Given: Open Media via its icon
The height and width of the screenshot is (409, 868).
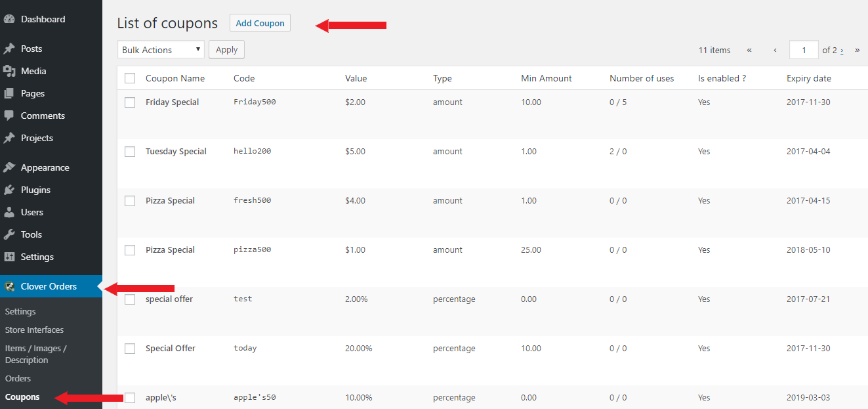Looking at the screenshot, I should click(9, 71).
